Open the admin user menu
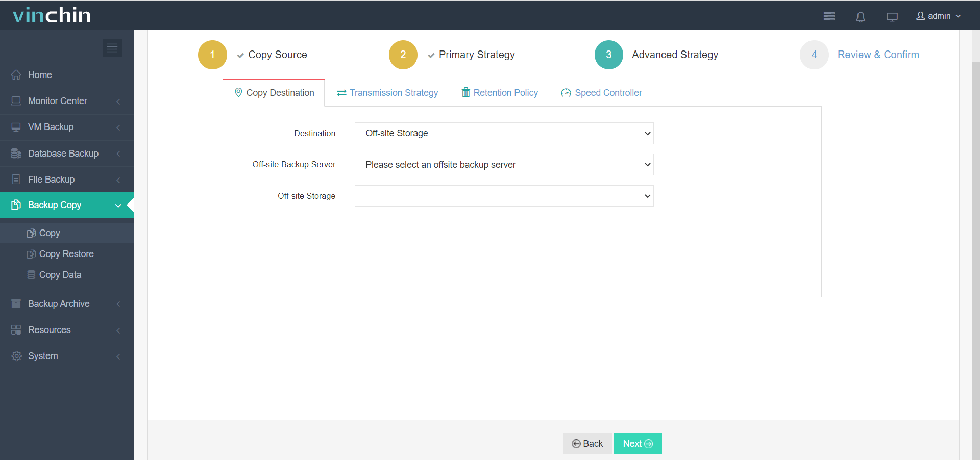980x460 pixels. pos(939,16)
